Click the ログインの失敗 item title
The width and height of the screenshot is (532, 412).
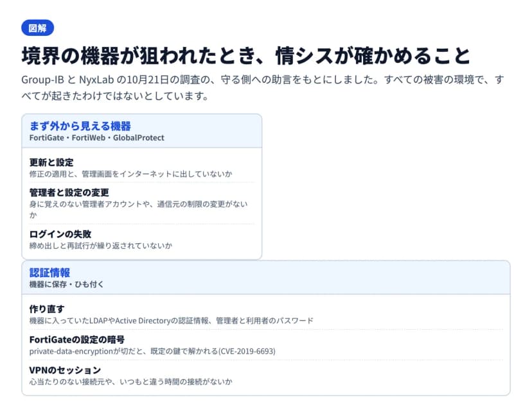coord(60,234)
